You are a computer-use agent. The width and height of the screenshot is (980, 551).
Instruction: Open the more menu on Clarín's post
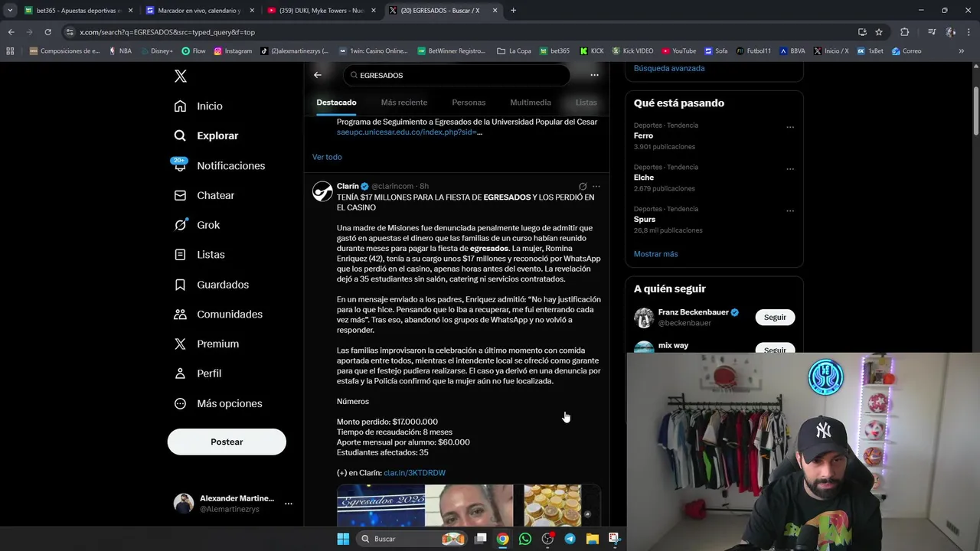[x=596, y=186]
